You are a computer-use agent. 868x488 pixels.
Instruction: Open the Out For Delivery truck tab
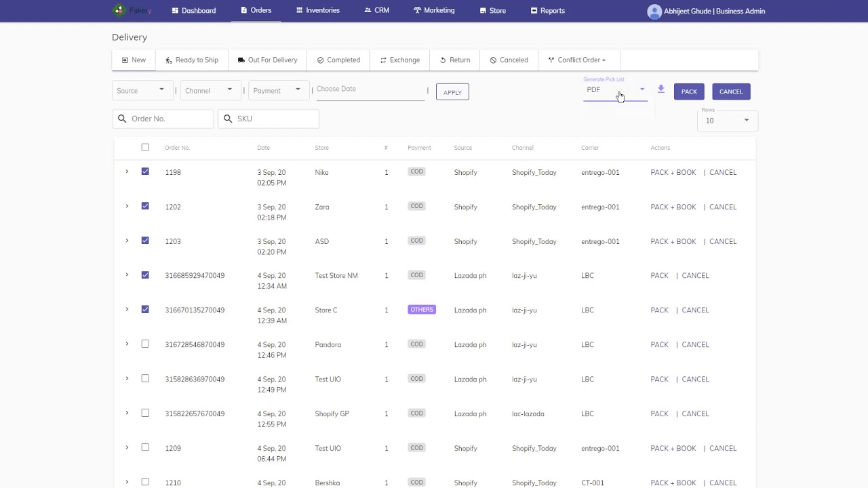coord(267,60)
